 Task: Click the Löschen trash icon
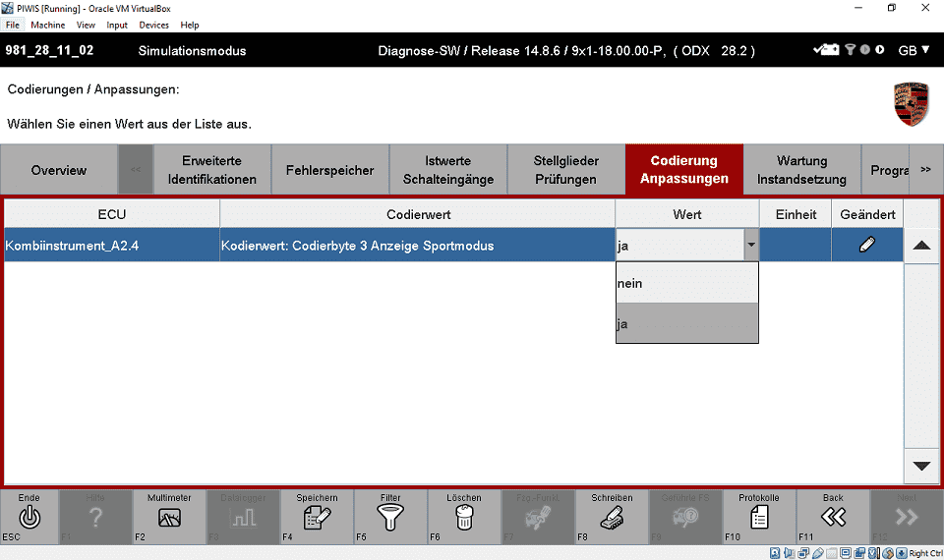pos(464,518)
